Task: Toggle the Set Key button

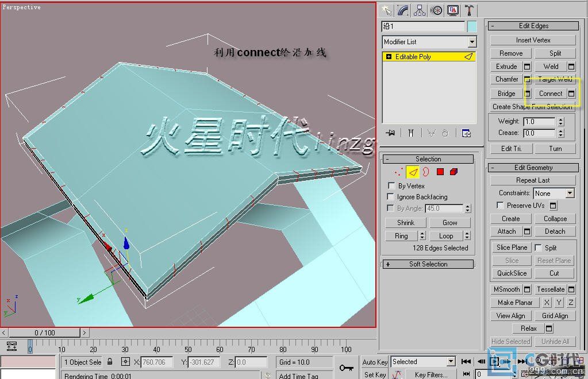Action: [375, 374]
